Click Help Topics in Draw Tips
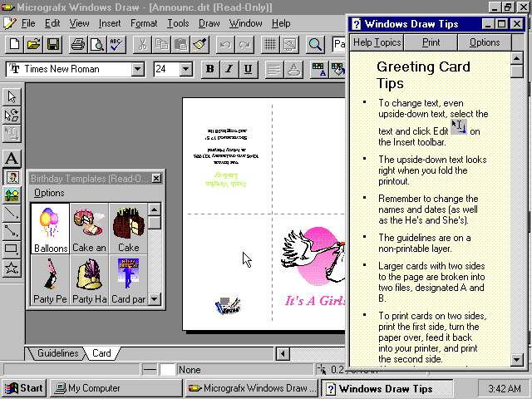532x399 pixels. [377, 42]
